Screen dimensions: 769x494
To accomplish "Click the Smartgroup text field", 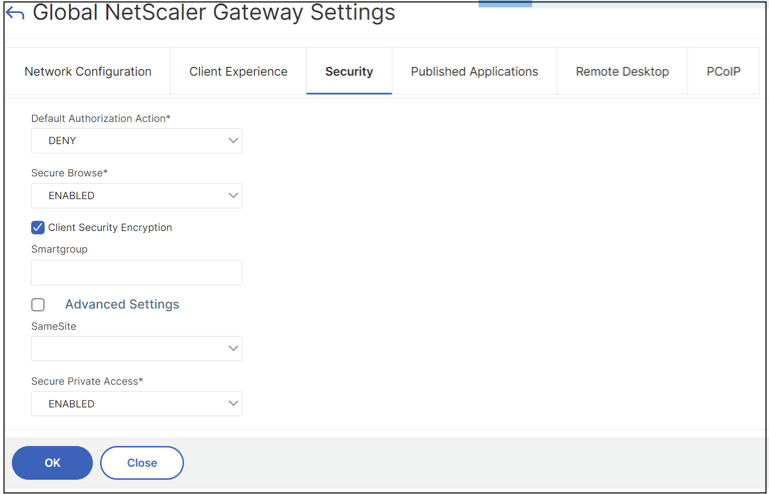I will pyautogui.click(x=136, y=273).
